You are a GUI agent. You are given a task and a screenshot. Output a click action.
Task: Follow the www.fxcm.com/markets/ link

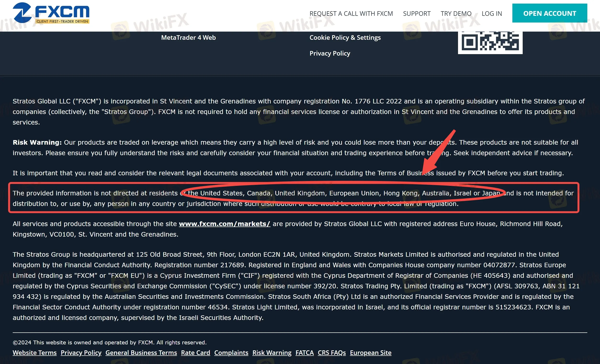coord(224,224)
